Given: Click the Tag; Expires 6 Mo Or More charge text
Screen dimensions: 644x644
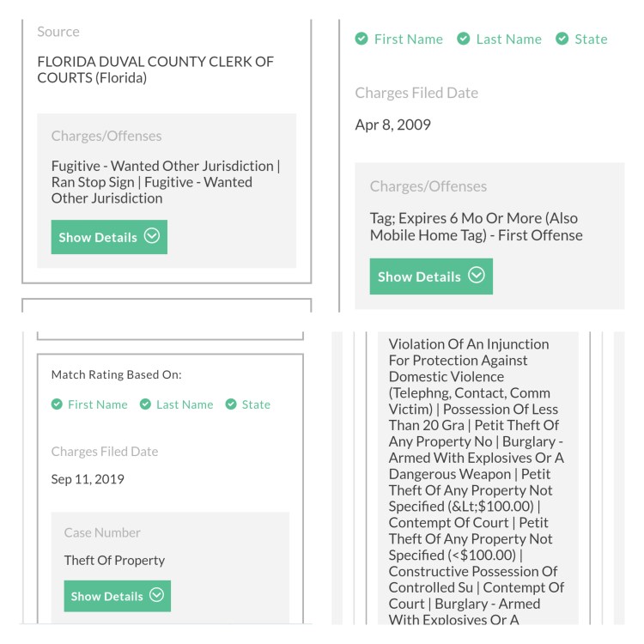Looking at the screenshot, I should point(476,227).
